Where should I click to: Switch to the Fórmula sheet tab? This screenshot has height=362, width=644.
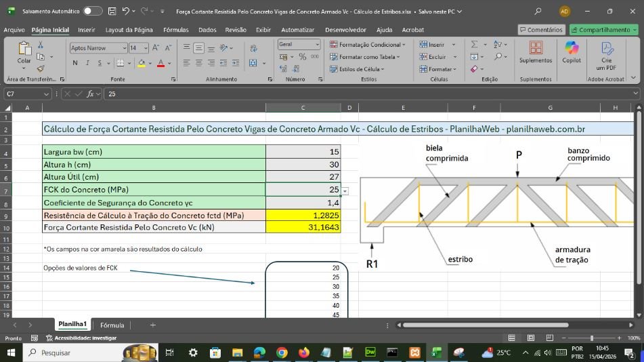coord(112,325)
